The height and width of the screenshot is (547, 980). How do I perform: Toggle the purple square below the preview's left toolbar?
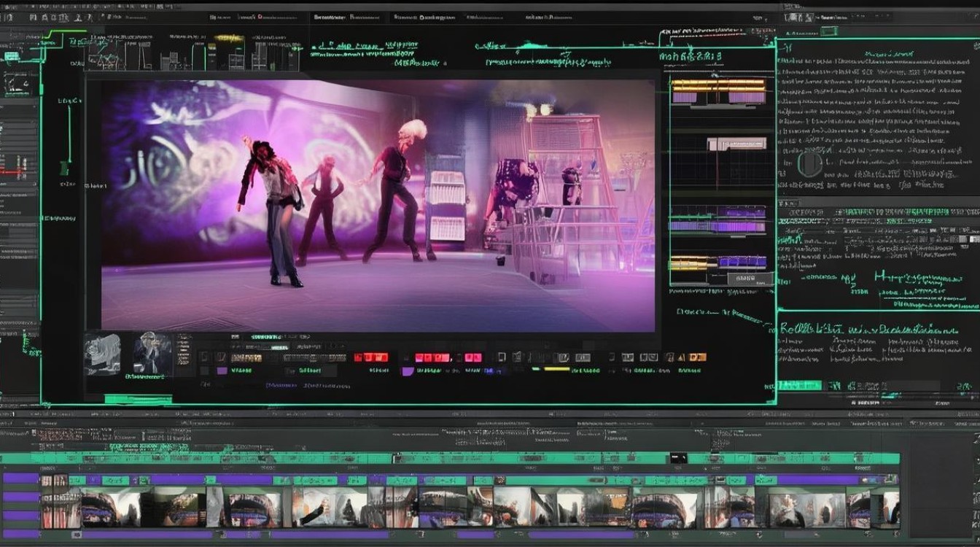(x=222, y=371)
